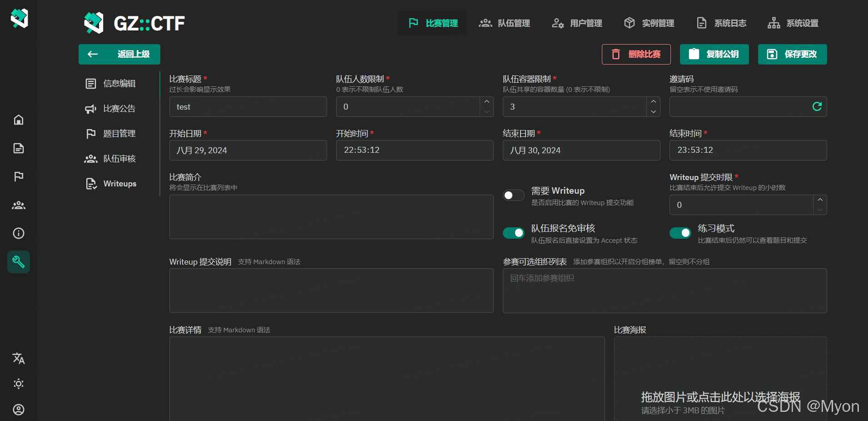
Task: Click the 比赛海报 upload drop zone
Action: click(x=720, y=379)
